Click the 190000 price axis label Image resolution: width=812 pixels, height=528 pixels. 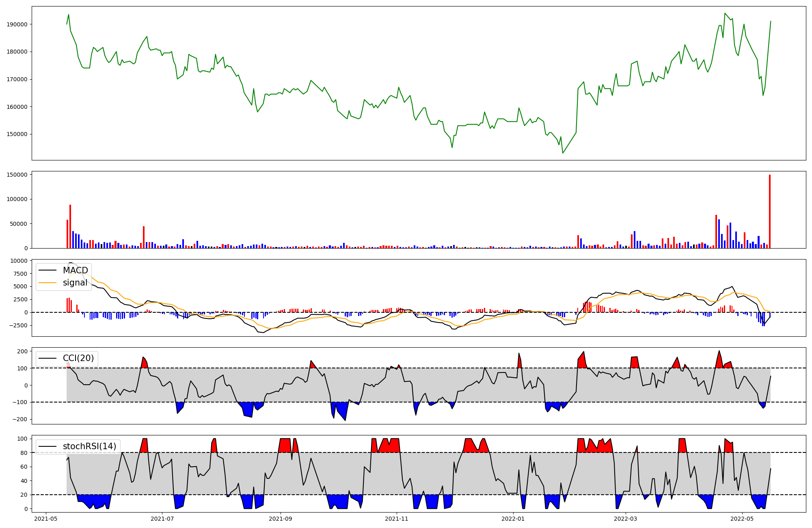coord(17,24)
